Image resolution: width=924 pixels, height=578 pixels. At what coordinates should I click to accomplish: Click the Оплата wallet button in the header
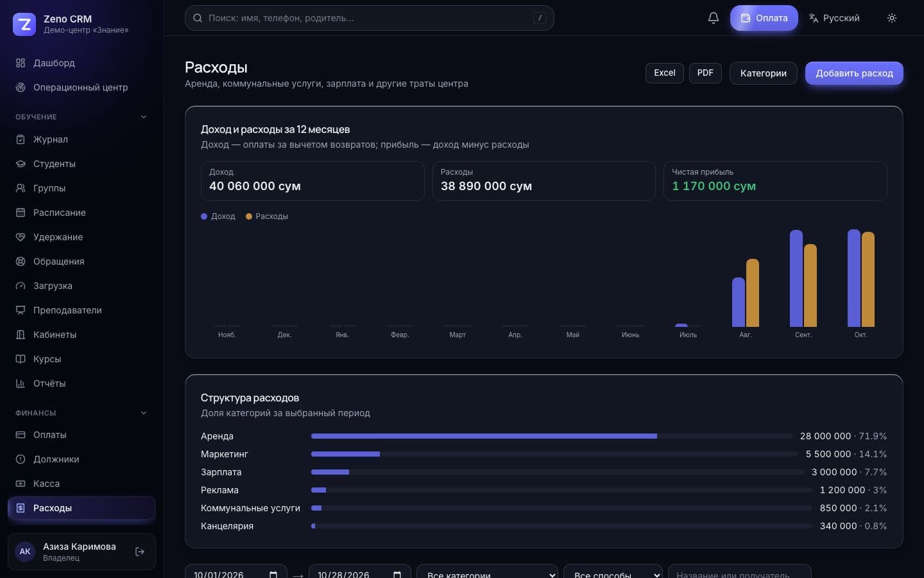pyautogui.click(x=764, y=18)
